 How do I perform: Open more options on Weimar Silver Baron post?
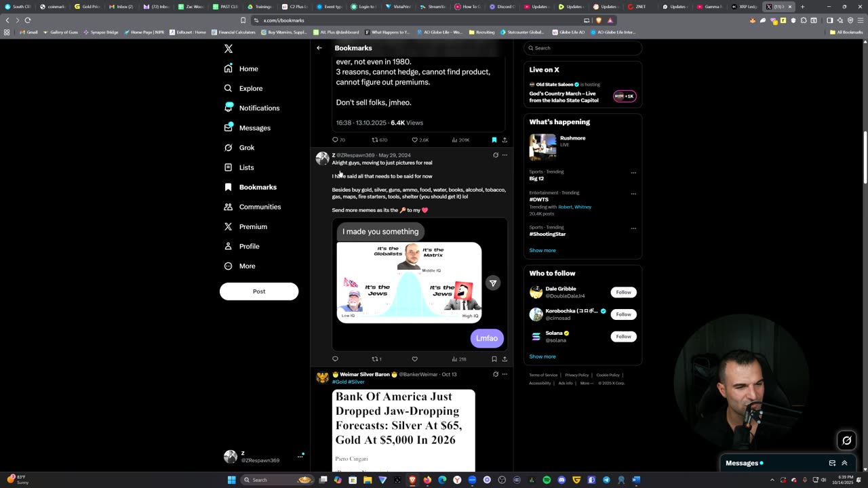[505, 374]
